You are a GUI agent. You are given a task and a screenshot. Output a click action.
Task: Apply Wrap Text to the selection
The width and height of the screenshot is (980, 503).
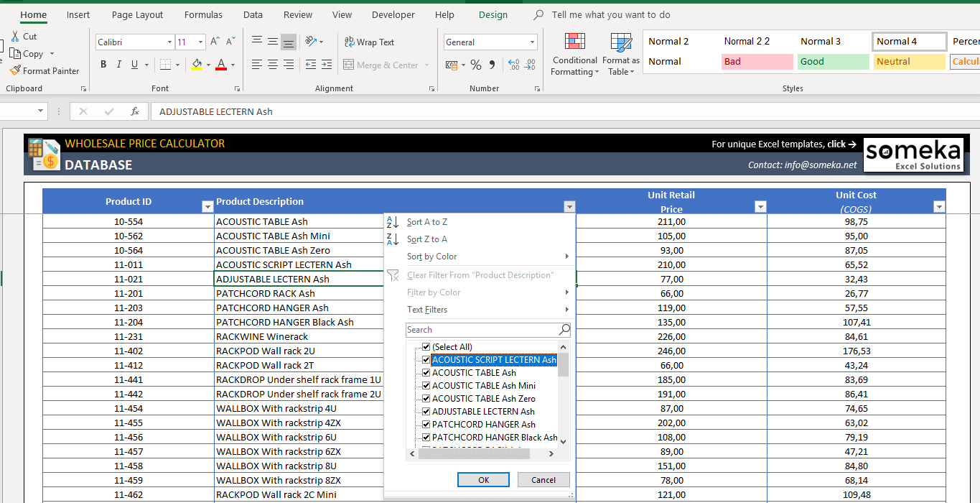[x=369, y=42]
